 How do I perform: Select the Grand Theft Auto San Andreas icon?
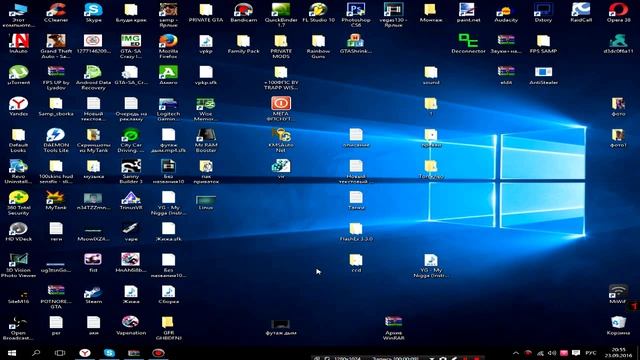(x=56, y=46)
